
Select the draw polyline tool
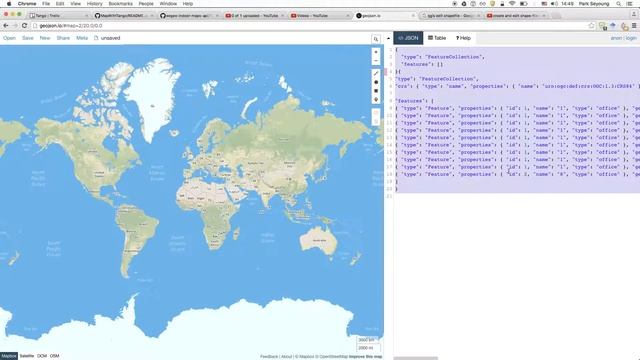pos(376,73)
